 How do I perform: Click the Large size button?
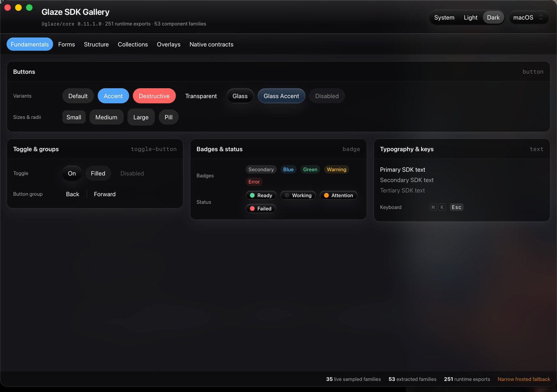pyautogui.click(x=141, y=117)
